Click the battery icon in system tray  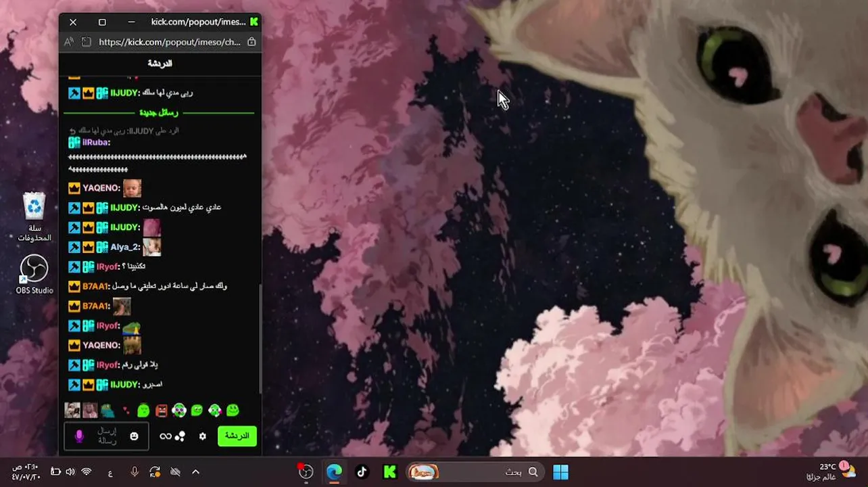click(x=55, y=472)
